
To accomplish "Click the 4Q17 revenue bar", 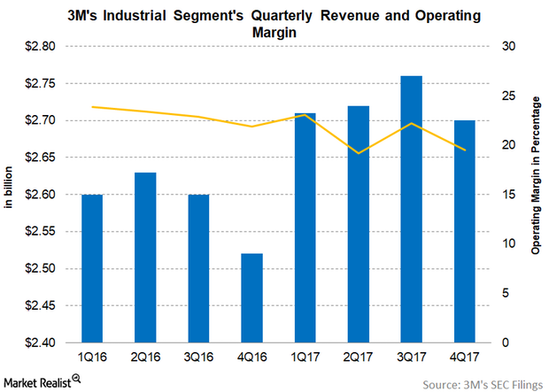I will coord(465,231).
